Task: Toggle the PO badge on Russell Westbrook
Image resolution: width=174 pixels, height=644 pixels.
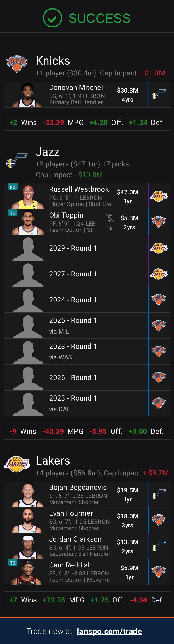Action: pyautogui.click(x=13, y=187)
